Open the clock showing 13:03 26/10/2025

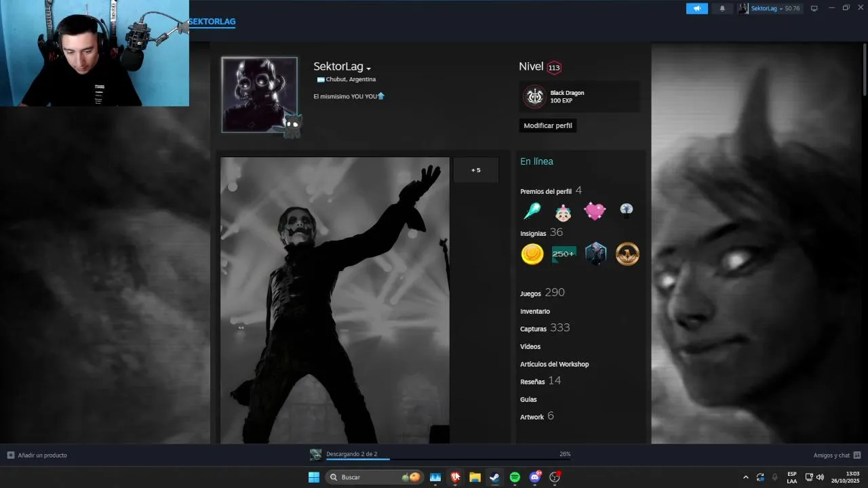(x=846, y=477)
